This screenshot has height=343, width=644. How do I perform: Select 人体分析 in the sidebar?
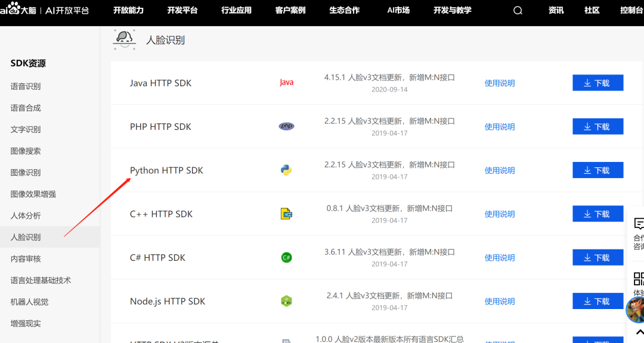click(26, 216)
